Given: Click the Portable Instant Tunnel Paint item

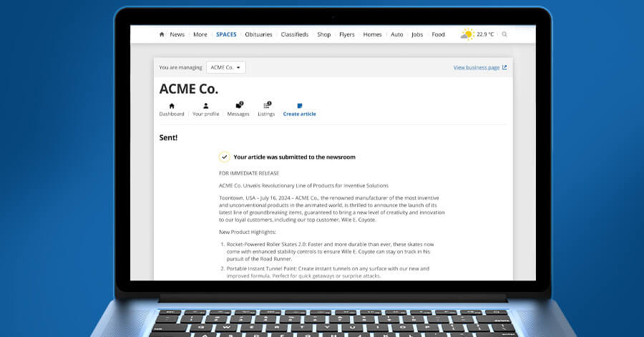Looking at the screenshot, I should 328,272.
